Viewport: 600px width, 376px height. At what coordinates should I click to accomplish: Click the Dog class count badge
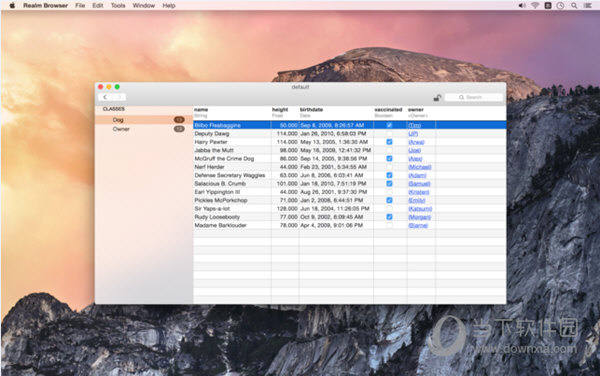(179, 120)
